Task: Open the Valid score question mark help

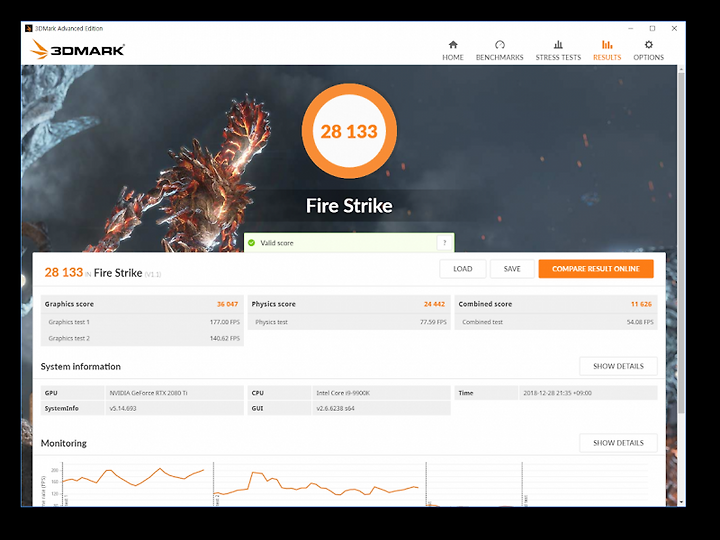Action: (444, 243)
